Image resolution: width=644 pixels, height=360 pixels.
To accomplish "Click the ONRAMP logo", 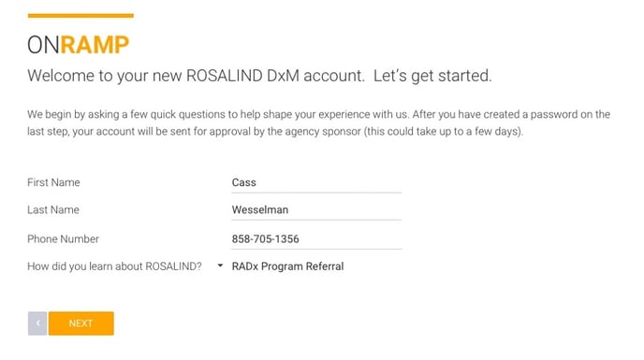I will coord(78,45).
